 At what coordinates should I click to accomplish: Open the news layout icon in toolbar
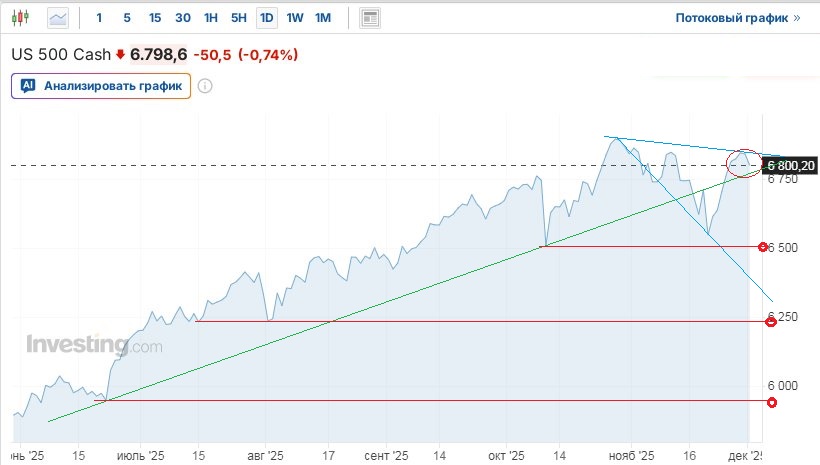tap(370, 18)
